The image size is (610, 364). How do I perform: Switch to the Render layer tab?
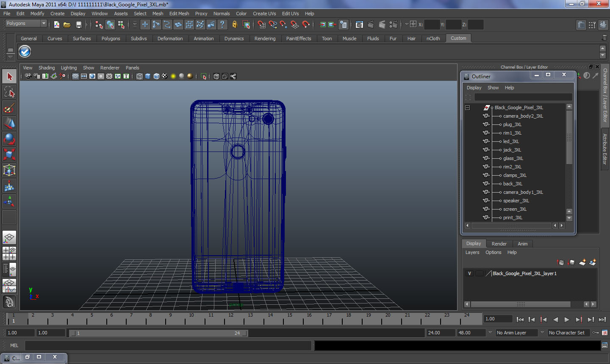499,244
